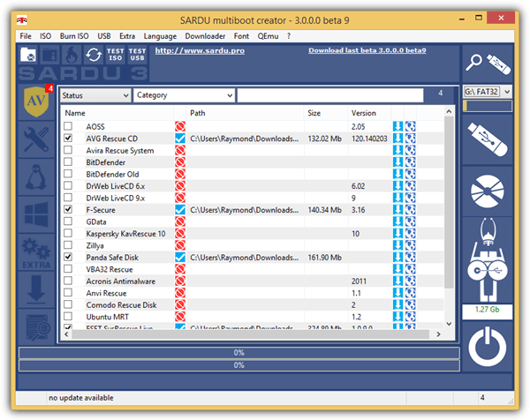Open the http://www.sardu.pro link
The image size is (530, 420).
tap(200, 50)
